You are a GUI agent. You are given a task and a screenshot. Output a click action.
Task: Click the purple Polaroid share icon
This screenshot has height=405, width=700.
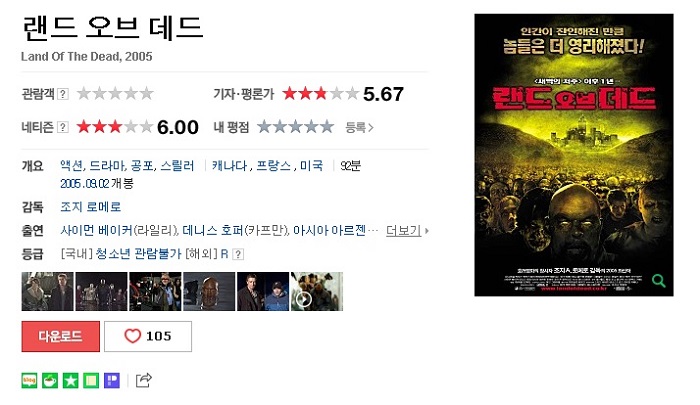[x=112, y=380]
